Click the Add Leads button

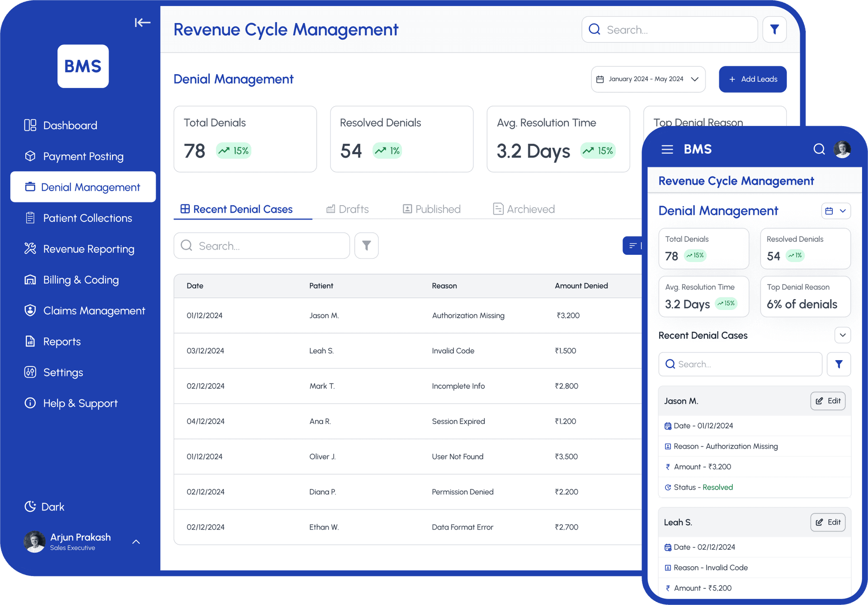[752, 80]
